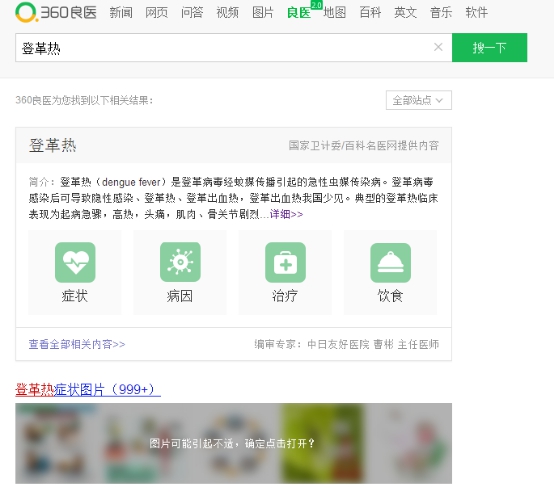
Task: Open 查看全部相关内容>> link
Action: pos(77,344)
